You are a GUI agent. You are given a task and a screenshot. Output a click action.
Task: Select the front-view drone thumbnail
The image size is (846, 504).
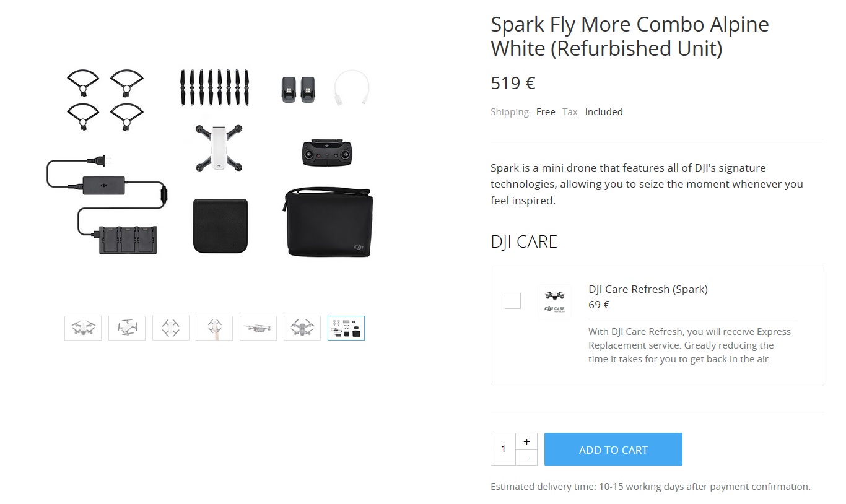click(x=82, y=328)
